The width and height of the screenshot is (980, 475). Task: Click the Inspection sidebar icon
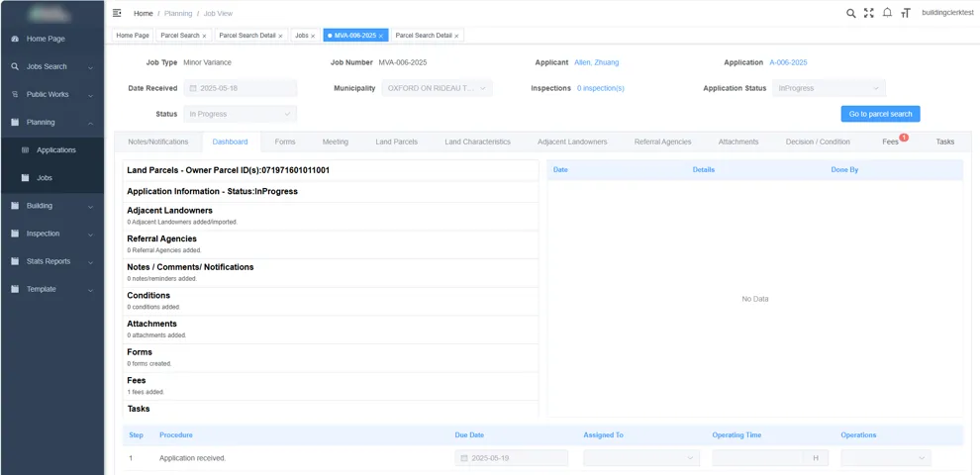coord(15,234)
